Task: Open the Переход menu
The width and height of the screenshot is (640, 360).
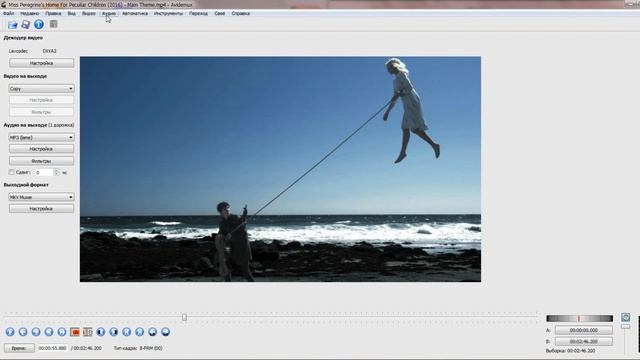Action: point(198,13)
